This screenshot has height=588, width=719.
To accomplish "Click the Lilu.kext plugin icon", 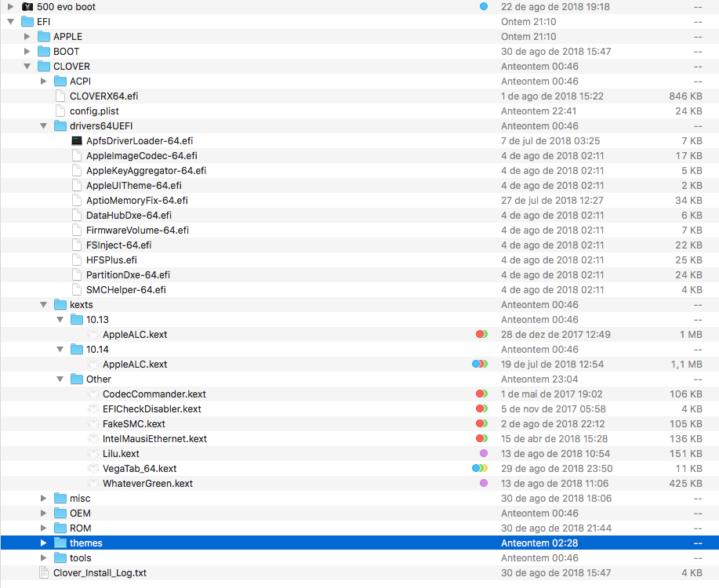I will (93, 454).
